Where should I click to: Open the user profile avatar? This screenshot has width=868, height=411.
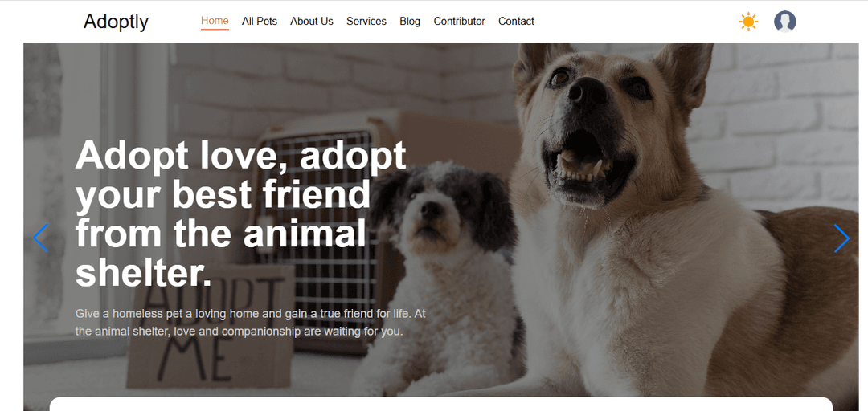[x=784, y=22]
